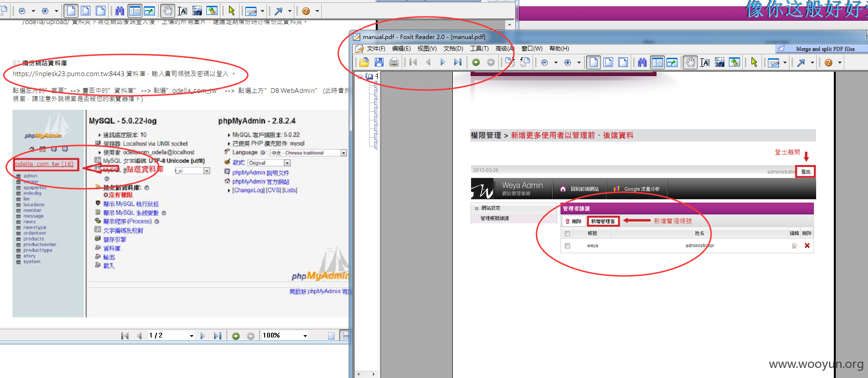
Task: Go to next page in manual.pdf toolbar
Action: (443, 62)
